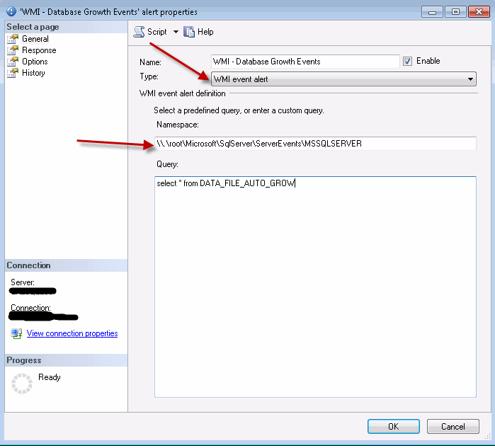The image size is (495, 448).
Task: Click the dialog resize grip corner
Action: [x=487, y=436]
